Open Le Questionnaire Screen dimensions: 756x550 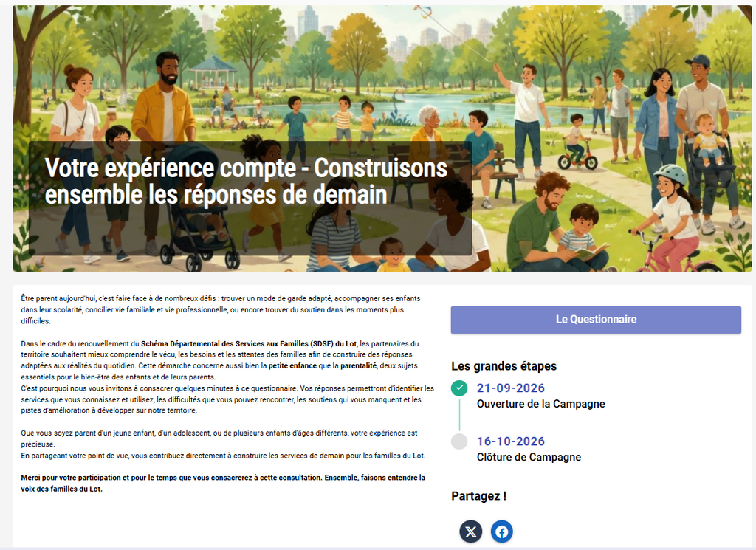pyautogui.click(x=596, y=320)
